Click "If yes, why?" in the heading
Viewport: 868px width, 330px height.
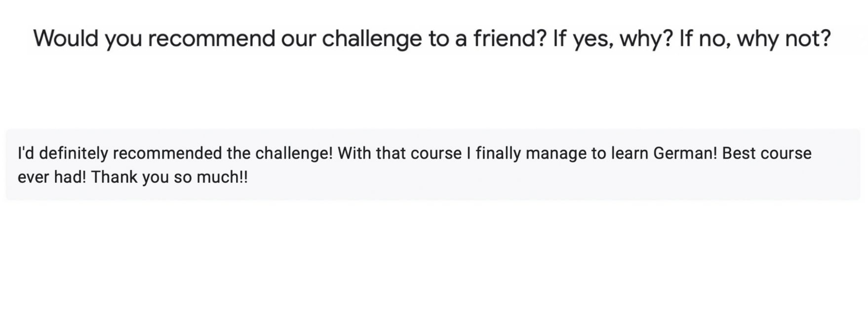tap(612, 39)
